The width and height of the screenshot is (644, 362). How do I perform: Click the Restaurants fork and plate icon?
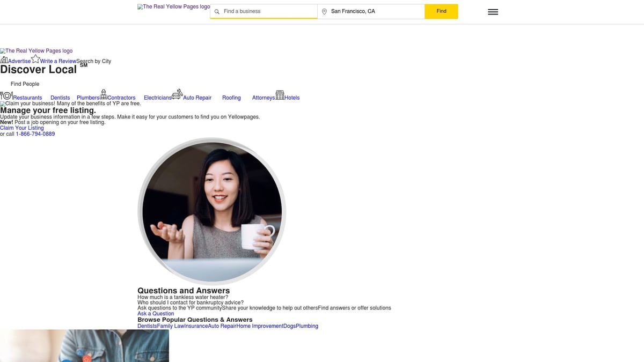(6, 95)
